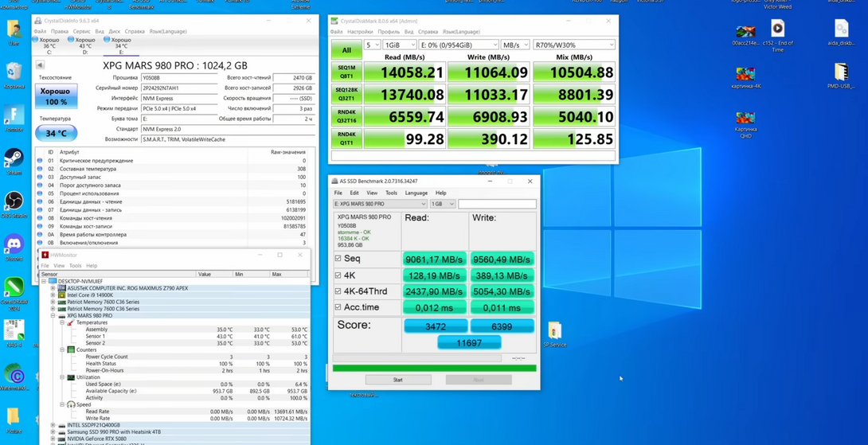Toggle the 4K-64Thrd test checkbox
This screenshot has width=868, height=445.
click(338, 291)
